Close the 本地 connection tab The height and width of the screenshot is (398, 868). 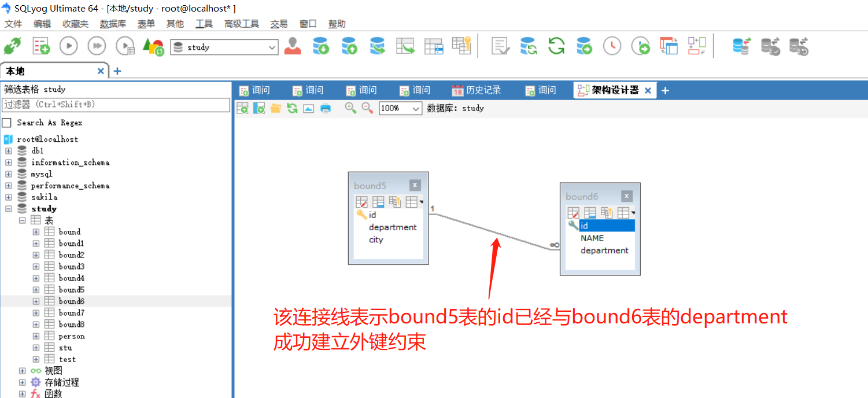[101, 71]
